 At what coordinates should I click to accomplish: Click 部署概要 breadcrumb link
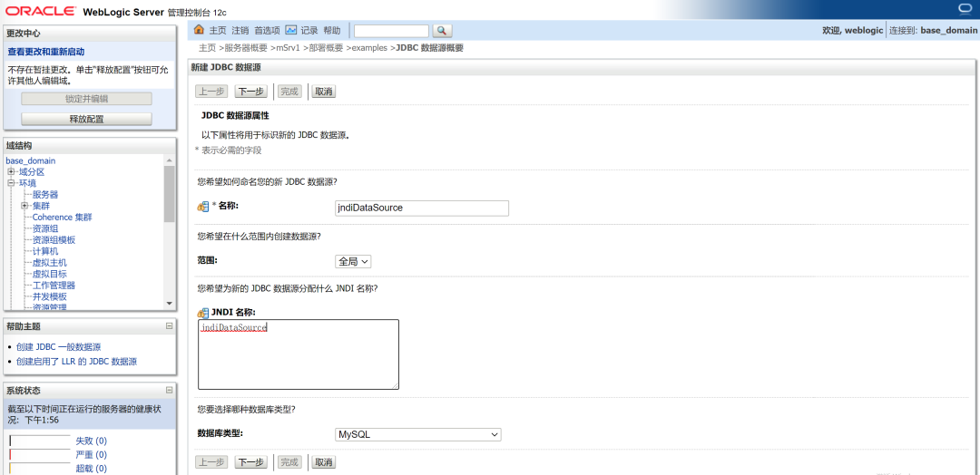[x=327, y=48]
